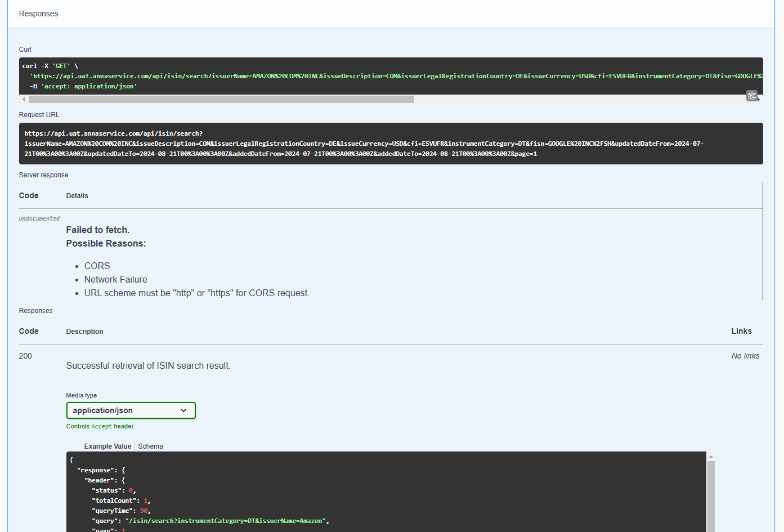Click the URL scheme CORS request bullet

click(x=196, y=293)
